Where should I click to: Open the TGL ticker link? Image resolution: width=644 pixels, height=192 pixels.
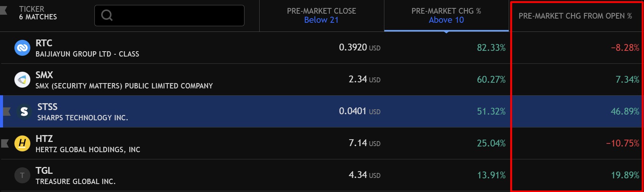coord(44,171)
